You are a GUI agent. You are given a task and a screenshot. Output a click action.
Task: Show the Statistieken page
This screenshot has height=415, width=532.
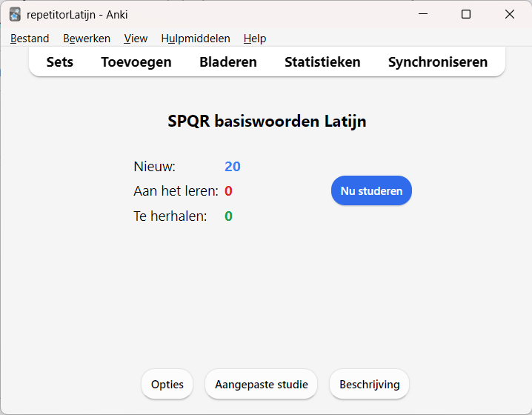tap(322, 62)
